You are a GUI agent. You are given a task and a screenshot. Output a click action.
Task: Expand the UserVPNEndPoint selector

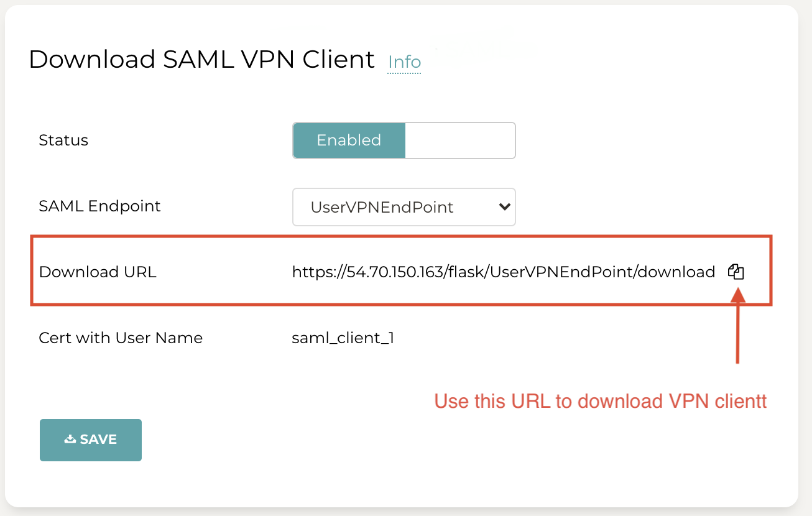(x=404, y=207)
